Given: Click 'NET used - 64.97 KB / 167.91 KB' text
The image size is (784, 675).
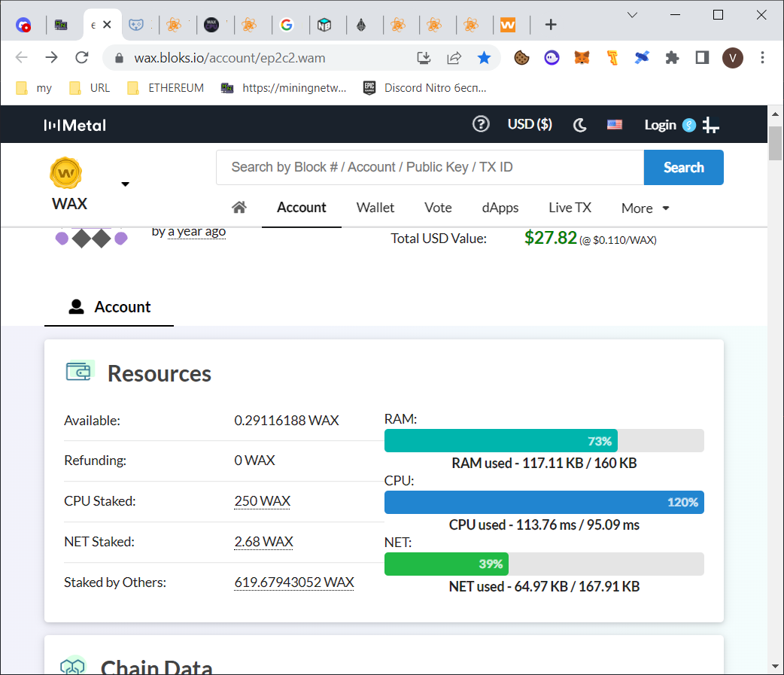Looking at the screenshot, I should pos(544,586).
